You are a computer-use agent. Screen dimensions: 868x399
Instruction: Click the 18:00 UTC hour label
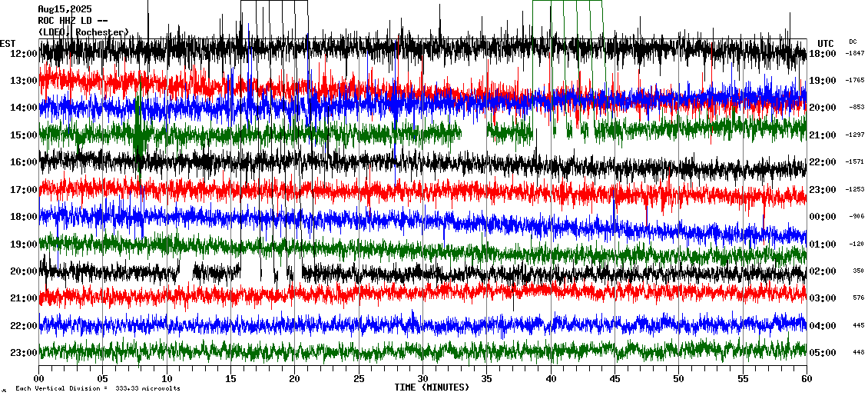823,54
